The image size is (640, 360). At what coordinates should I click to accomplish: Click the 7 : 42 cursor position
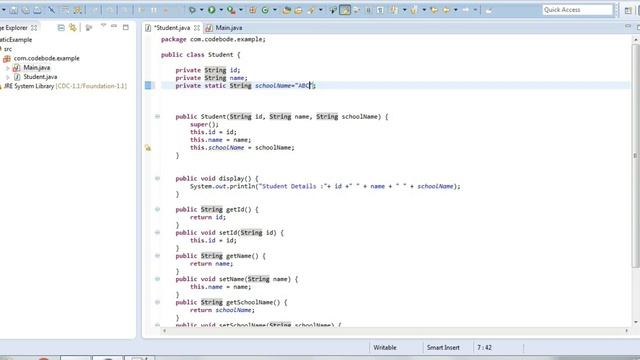(484, 347)
